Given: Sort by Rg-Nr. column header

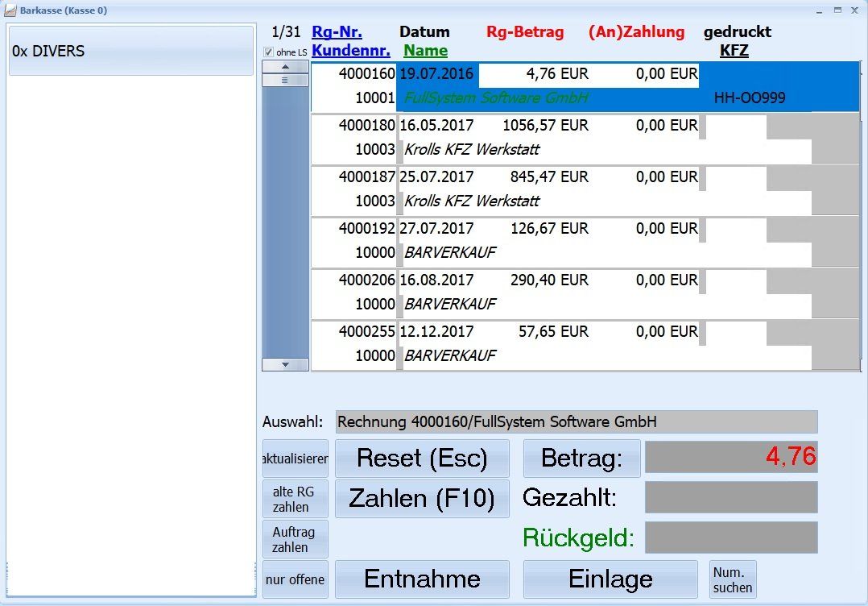Looking at the screenshot, I should coord(337,32).
